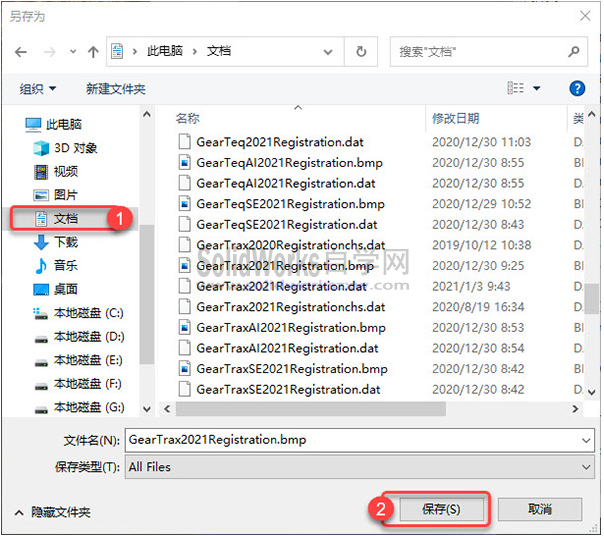The image size is (604, 537).
Task: Change the view layout icon
Action: coord(515,88)
